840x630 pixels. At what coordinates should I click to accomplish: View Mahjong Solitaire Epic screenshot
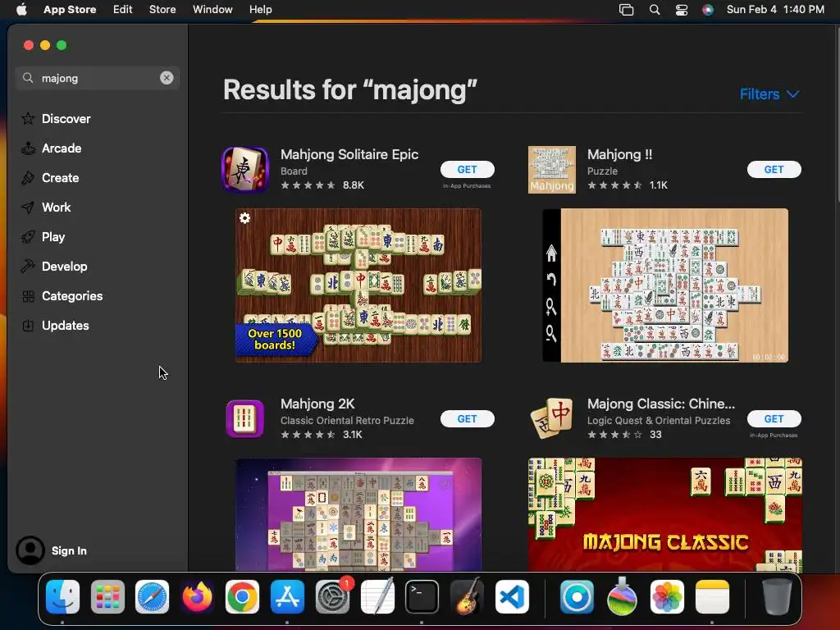tap(358, 285)
